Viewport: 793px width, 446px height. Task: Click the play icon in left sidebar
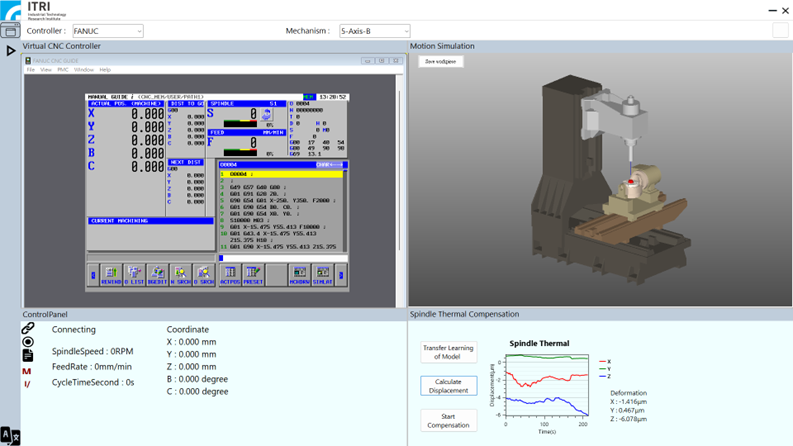[x=10, y=50]
